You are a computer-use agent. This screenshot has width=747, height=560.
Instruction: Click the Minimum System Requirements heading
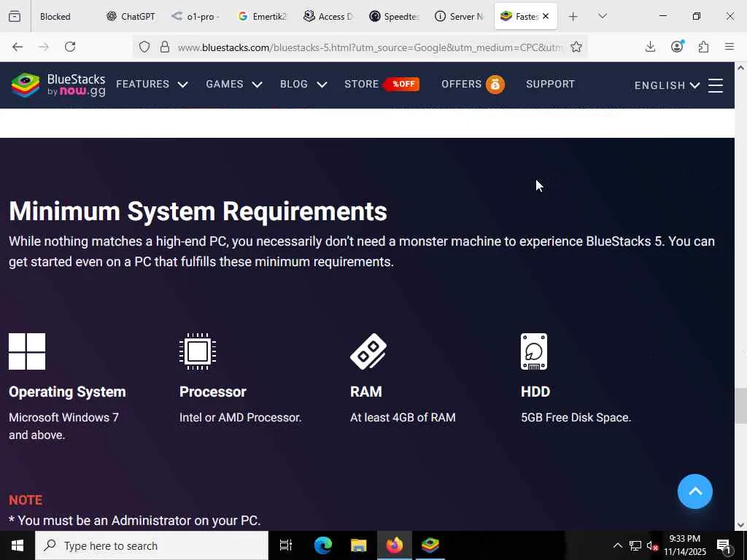tap(198, 211)
